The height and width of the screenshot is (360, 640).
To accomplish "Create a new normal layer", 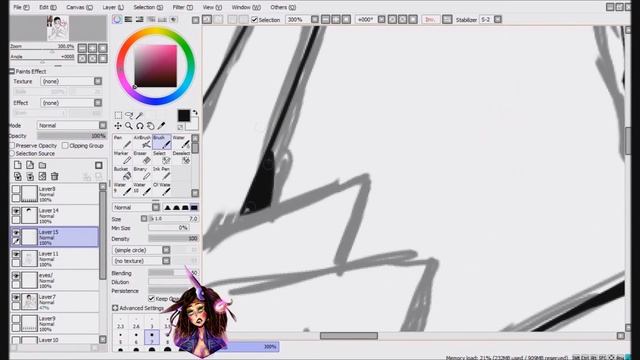I will click(x=18, y=165).
